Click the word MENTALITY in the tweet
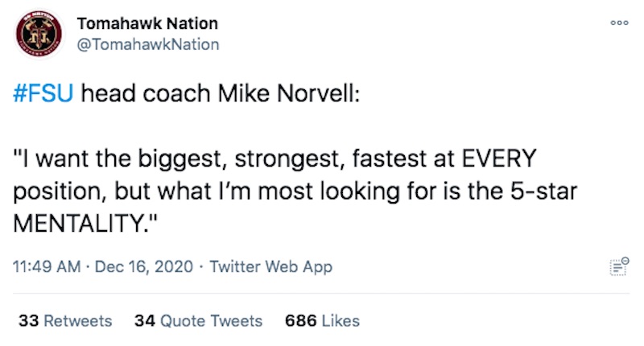 [78, 224]
